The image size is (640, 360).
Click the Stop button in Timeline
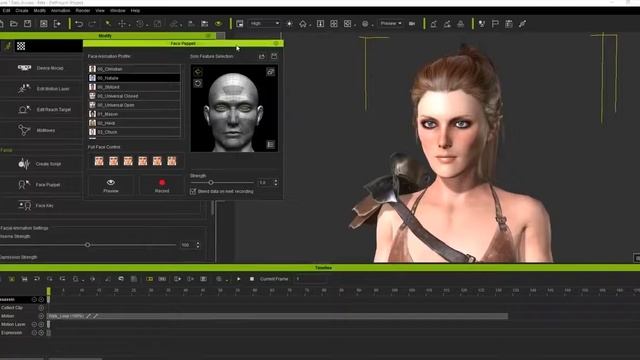[252, 279]
